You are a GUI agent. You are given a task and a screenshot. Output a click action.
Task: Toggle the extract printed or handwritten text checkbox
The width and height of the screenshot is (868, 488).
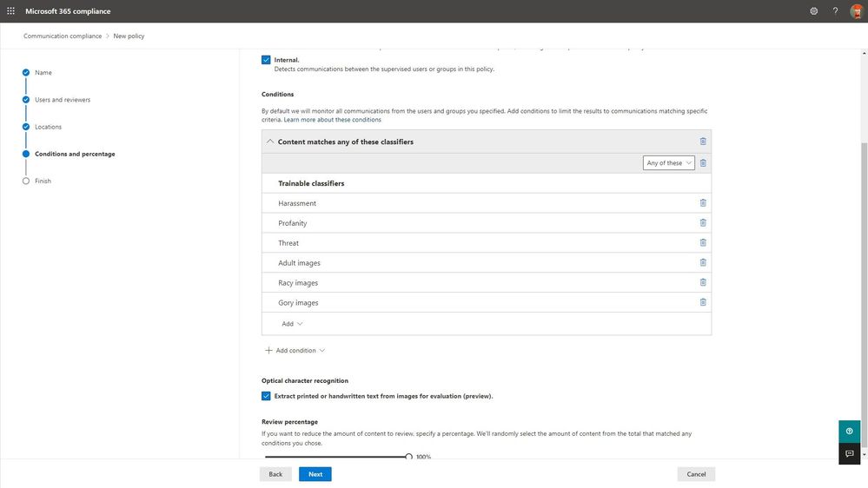[x=266, y=396]
